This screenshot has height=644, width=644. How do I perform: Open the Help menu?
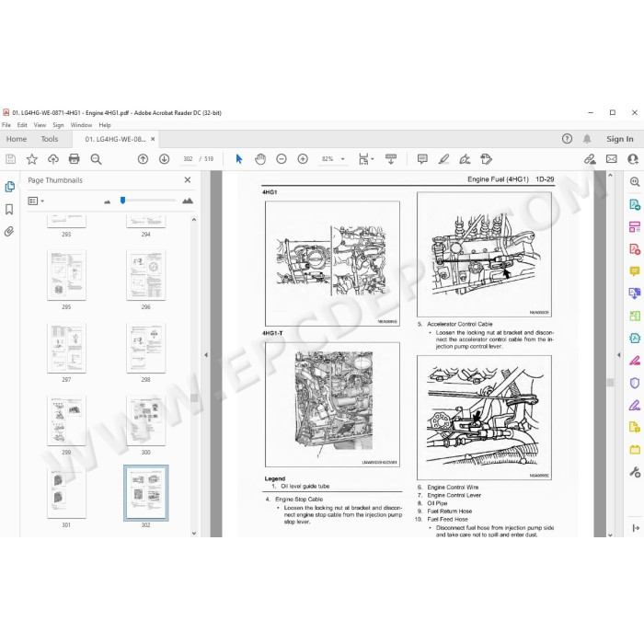pyautogui.click(x=105, y=125)
